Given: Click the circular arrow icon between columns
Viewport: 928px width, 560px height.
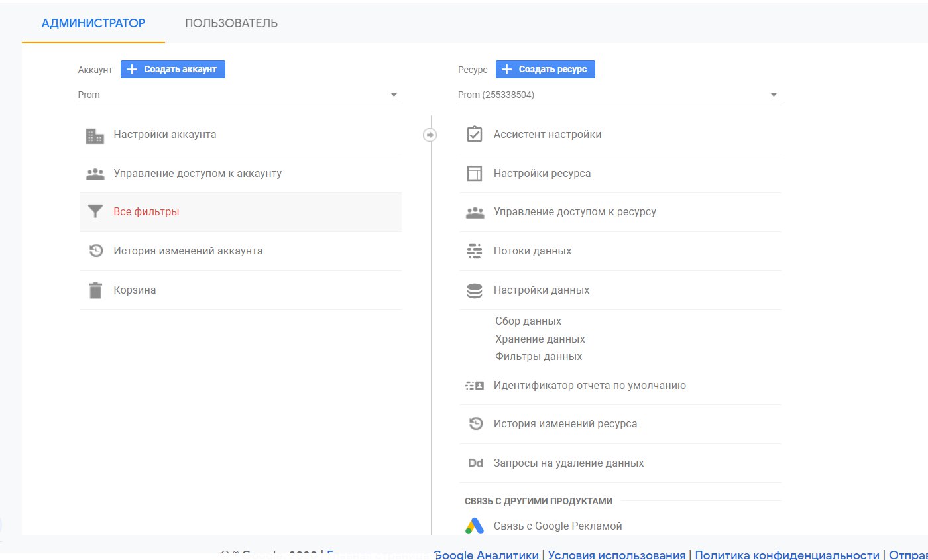Looking at the screenshot, I should coord(430,135).
